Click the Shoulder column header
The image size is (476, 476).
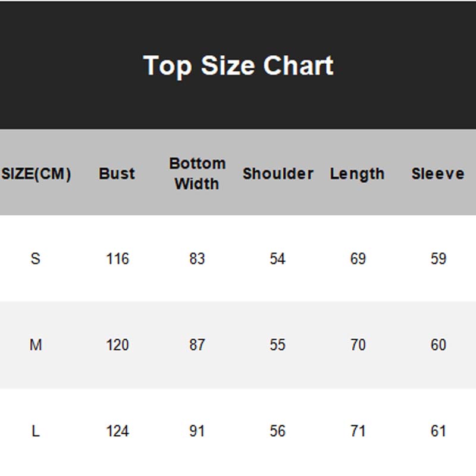pos(277,174)
